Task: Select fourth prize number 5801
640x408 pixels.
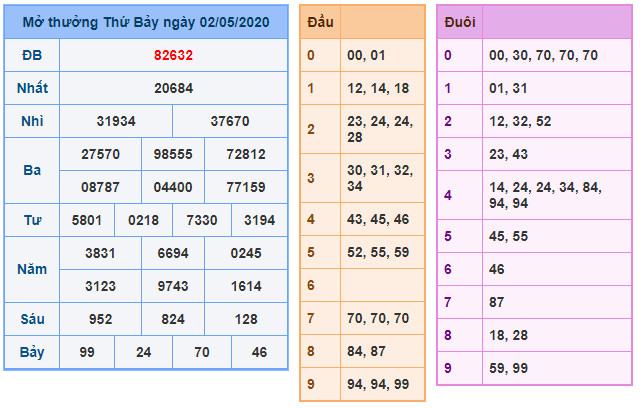Action: pyautogui.click(x=87, y=220)
